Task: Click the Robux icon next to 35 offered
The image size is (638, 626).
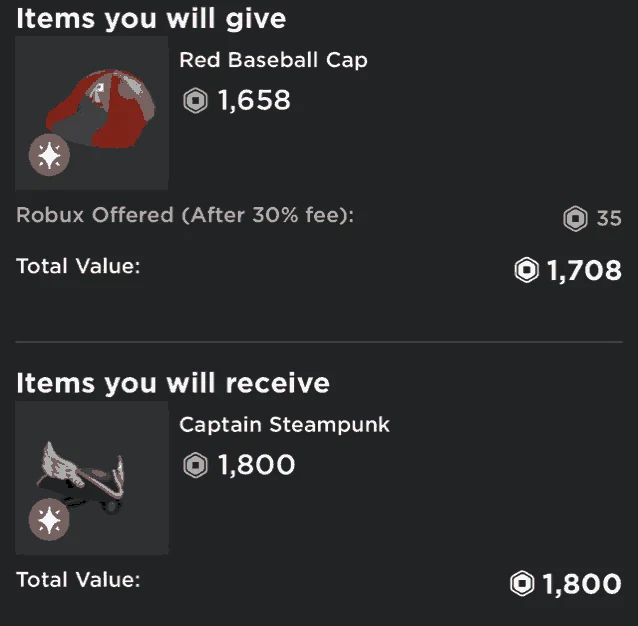Action: pyautogui.click(x=575, y=218)
